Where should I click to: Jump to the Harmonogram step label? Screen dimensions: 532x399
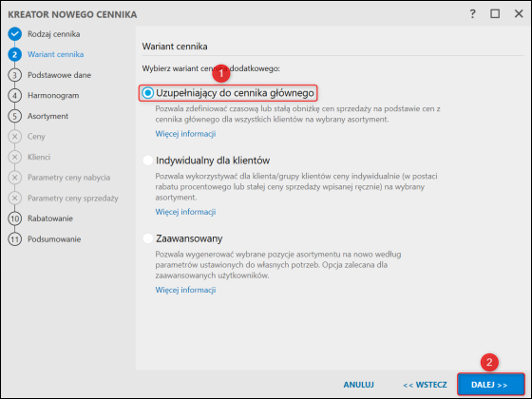53,96
